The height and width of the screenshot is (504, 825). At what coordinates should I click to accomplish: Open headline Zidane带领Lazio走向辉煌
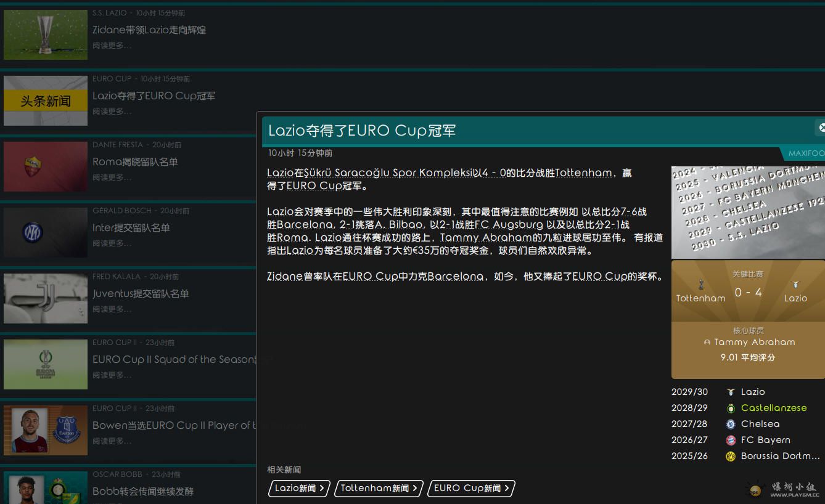pyautogui.click(x=149, y=30)
